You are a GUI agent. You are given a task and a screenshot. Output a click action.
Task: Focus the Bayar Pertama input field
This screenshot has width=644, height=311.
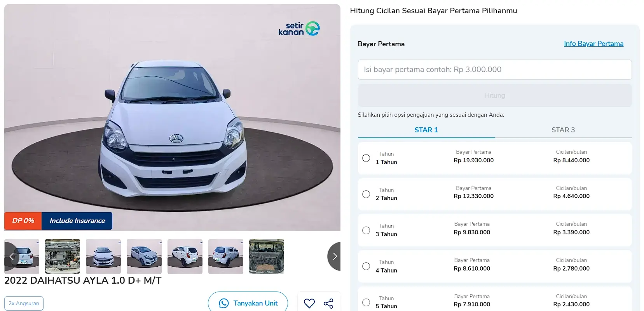(x=495, y=70)
